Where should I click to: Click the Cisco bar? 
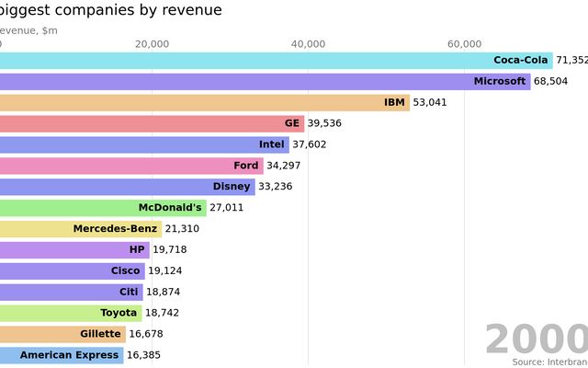click(x=72, y=270)
